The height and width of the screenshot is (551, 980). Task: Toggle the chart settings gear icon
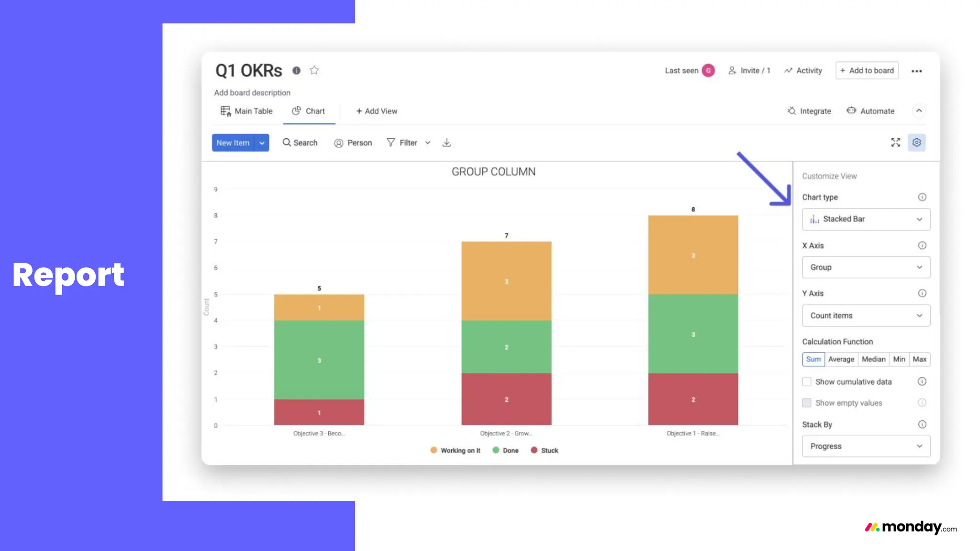pyautogui.click(x=916, y=143)
